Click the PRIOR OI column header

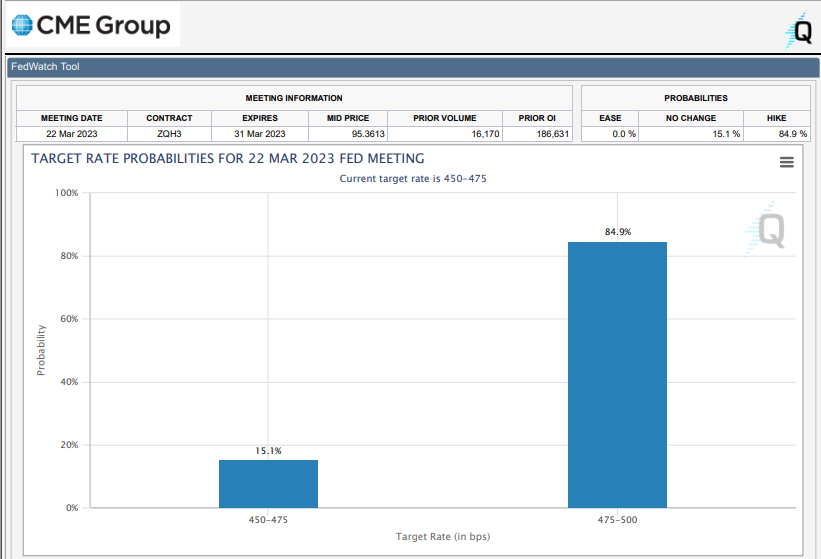click(x=537, y=118)
